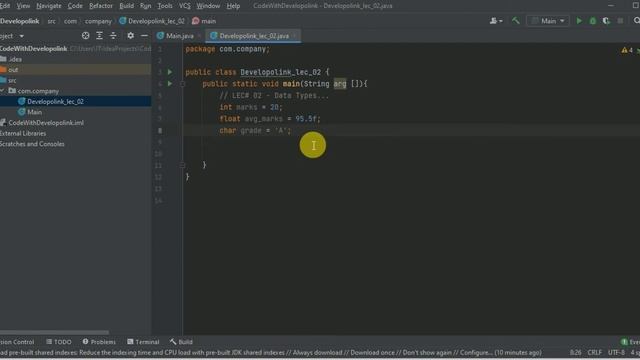Image resolution: width=640 pixels, height=360 pixels.
Task: Open the Navigate menu
Action: point(49,6)
